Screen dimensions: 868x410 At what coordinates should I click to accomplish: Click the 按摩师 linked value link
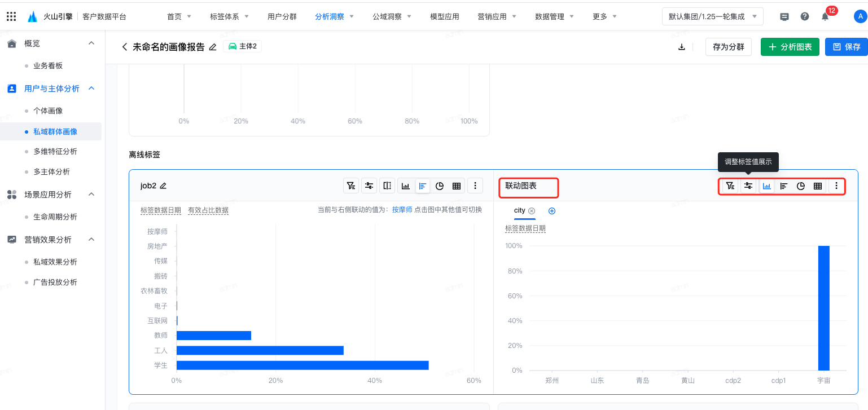[x=402, y=210]
